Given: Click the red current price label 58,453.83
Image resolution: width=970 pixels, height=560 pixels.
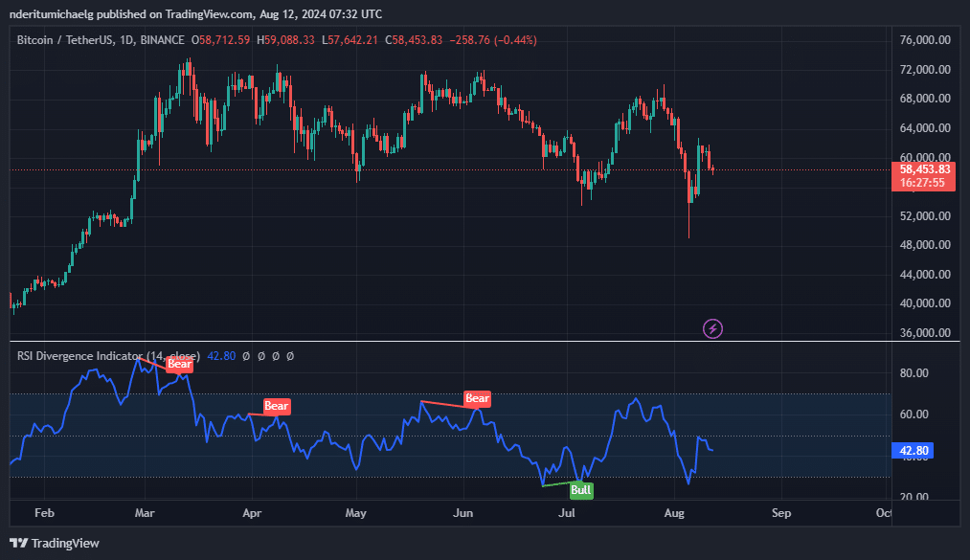Looking at the screenshot, I should pos(924,176).
